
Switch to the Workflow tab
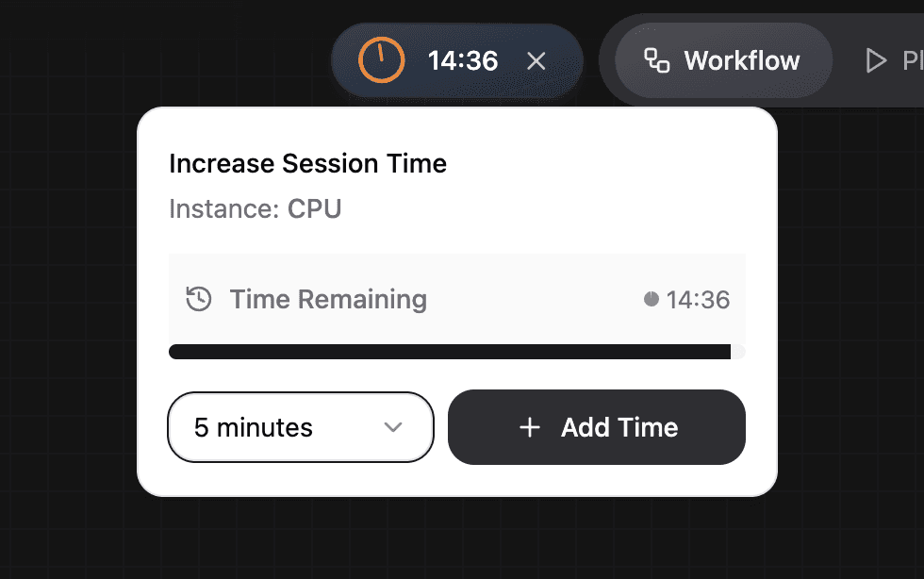pos(723,61)
